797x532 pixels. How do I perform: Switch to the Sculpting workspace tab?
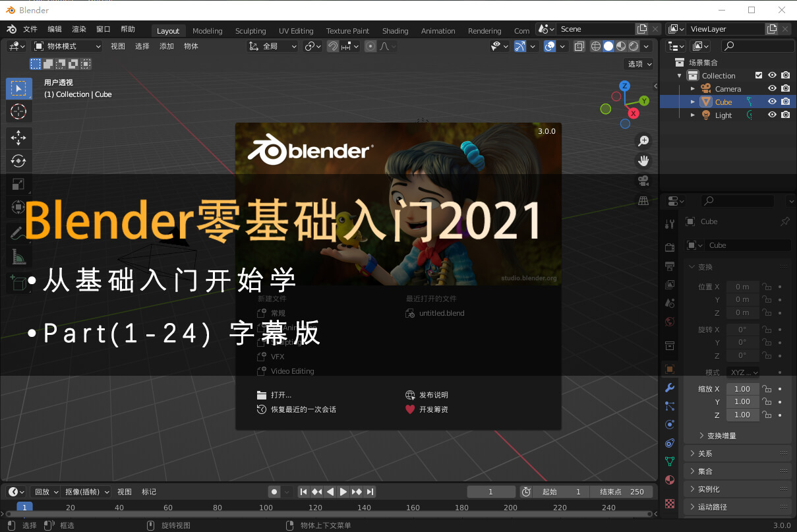pos(251,31)
